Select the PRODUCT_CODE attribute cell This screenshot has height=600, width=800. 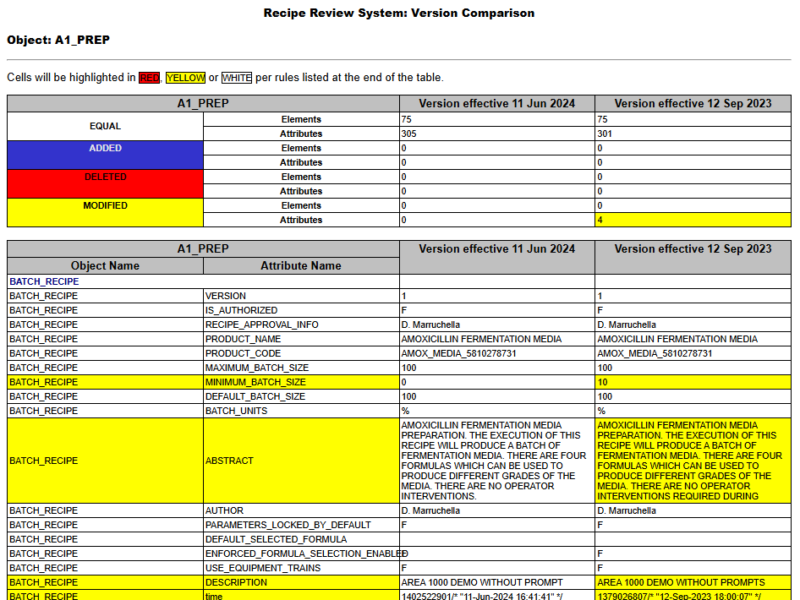point(301,353)
